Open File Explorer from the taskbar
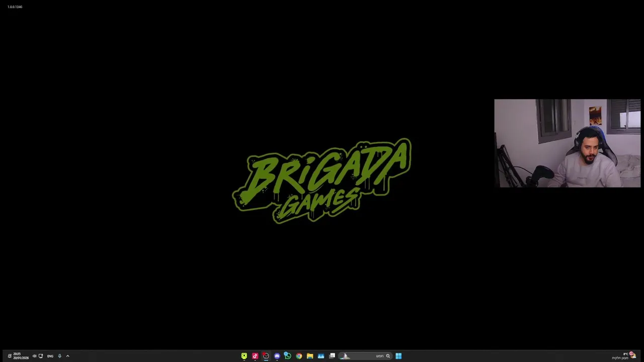The image size is (644, 362). [x=310, y=356]
